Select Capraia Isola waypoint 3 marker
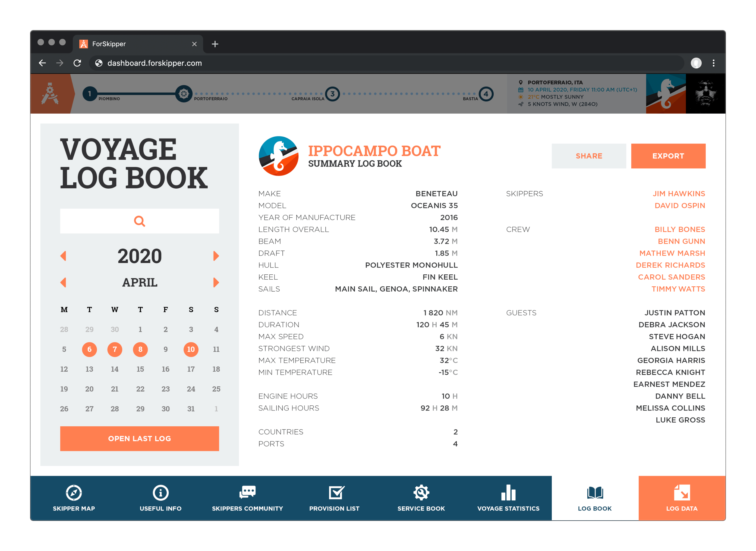 (332, 94)
